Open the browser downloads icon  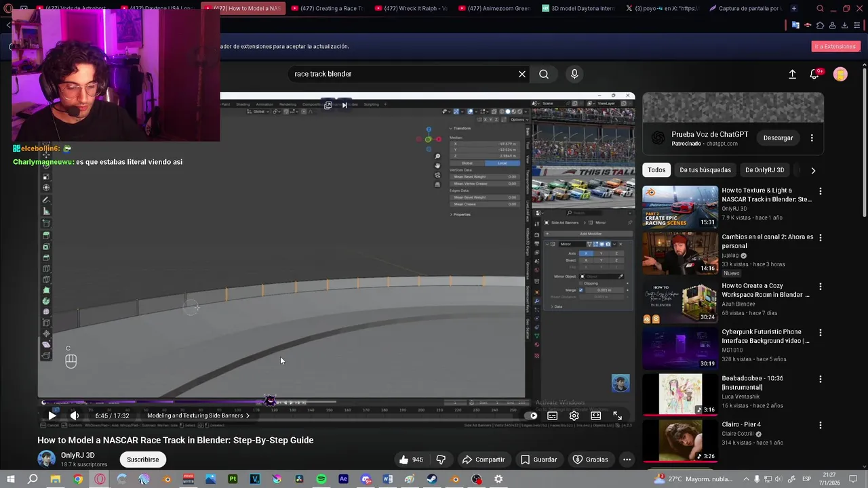(x=844, y=25)
